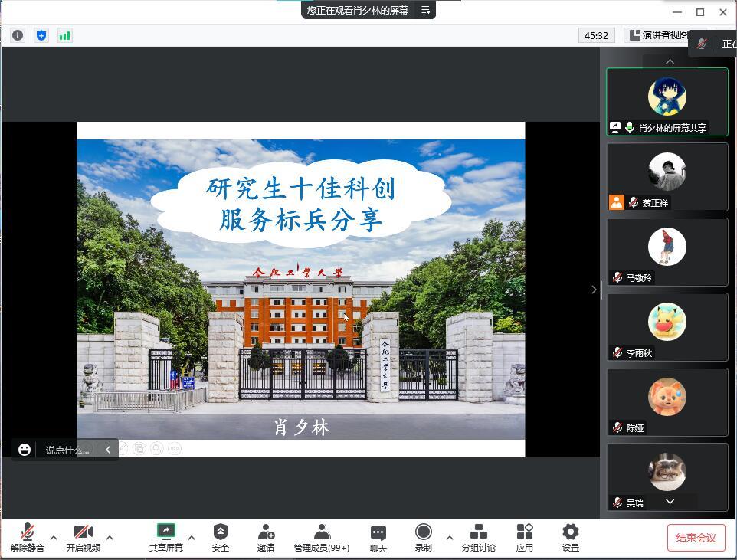Open the 安全 security icon
Screen dimensions: 737x560
pyautogui.click(x=221, y=538)
